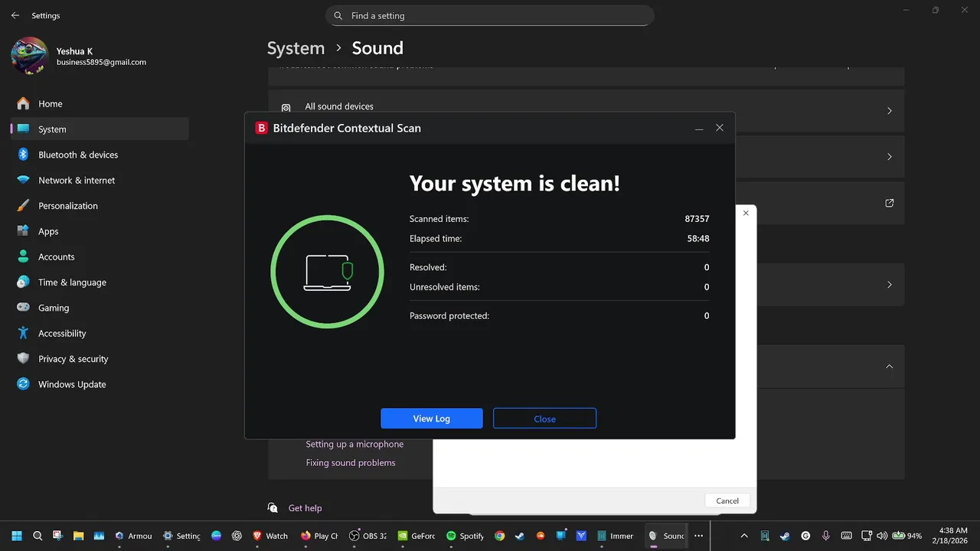Click Cancel in the white dialog
The width and height of the screenshot is (980, 551).
727,500
